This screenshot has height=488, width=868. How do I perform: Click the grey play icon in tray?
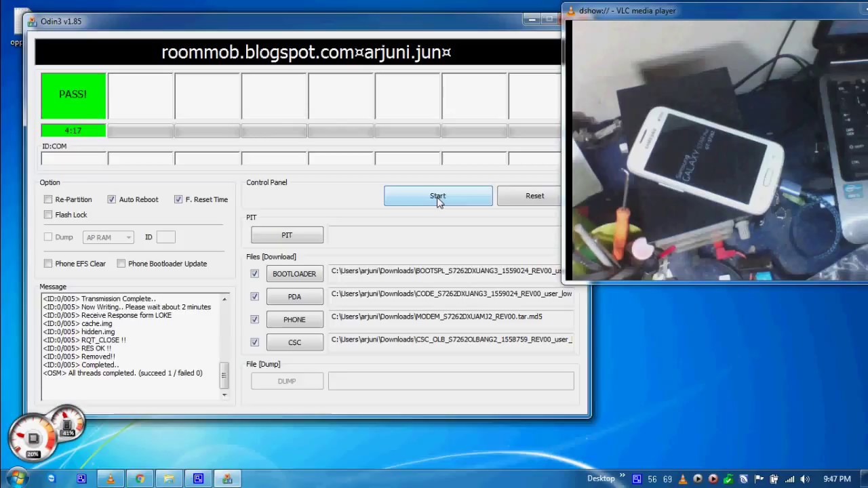point(698,479)
